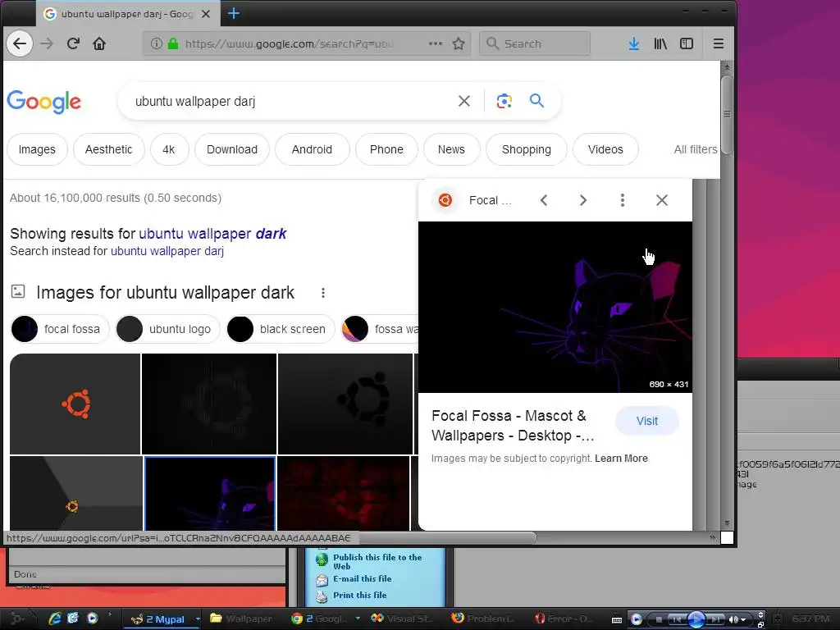840x630 pixels.
Task: Switch to the News tab
Action: [x=451, y=149]
